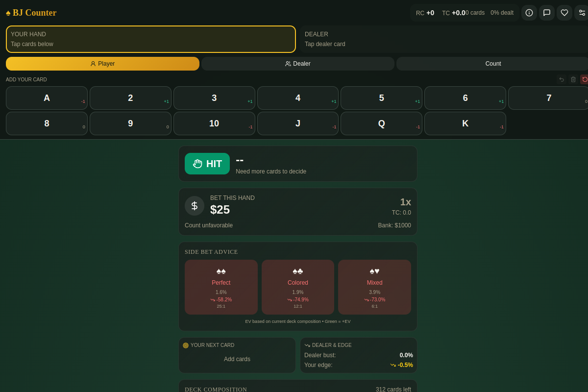Reset shoe with red reset icon
Viewport: 588px width, 392px height.
(x=585, y=79)
